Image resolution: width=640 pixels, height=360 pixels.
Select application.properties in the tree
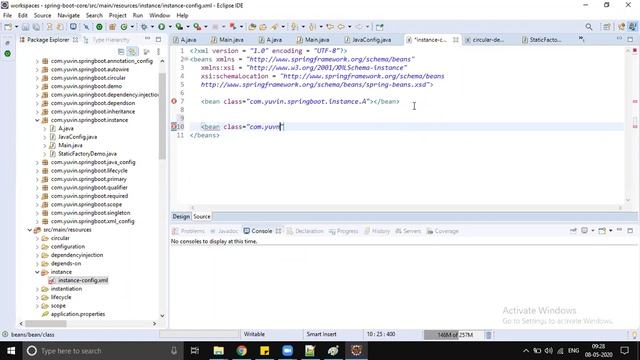tap(78, 314)
